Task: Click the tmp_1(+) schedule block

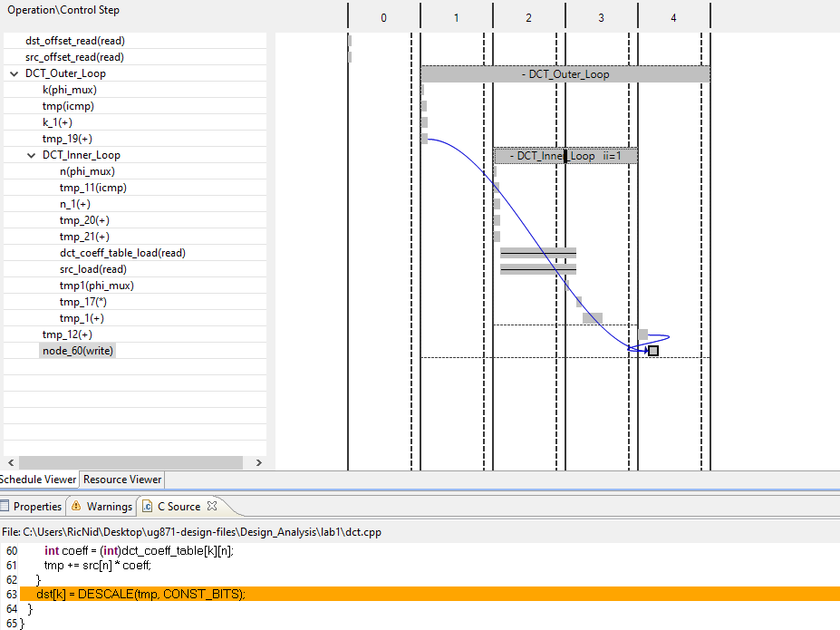Action: coord(593,318)
